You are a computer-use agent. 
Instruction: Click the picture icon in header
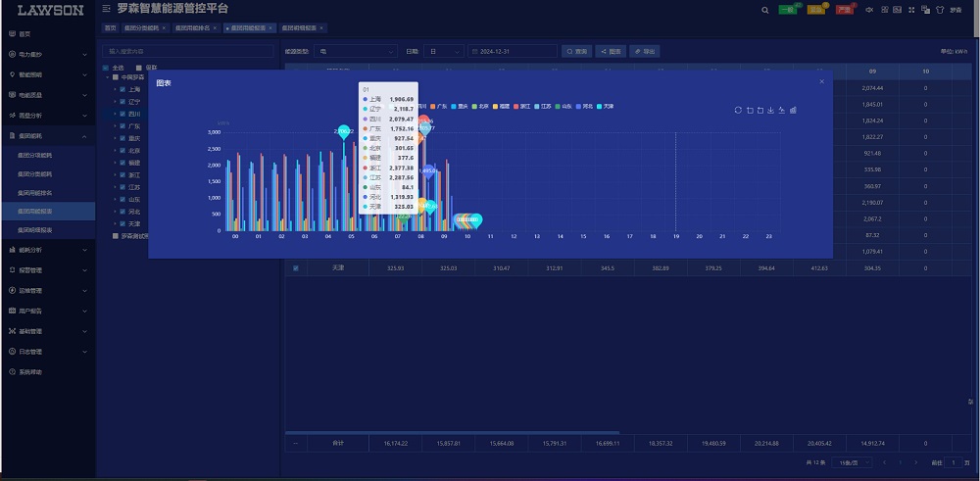click(x=897, y=10)
